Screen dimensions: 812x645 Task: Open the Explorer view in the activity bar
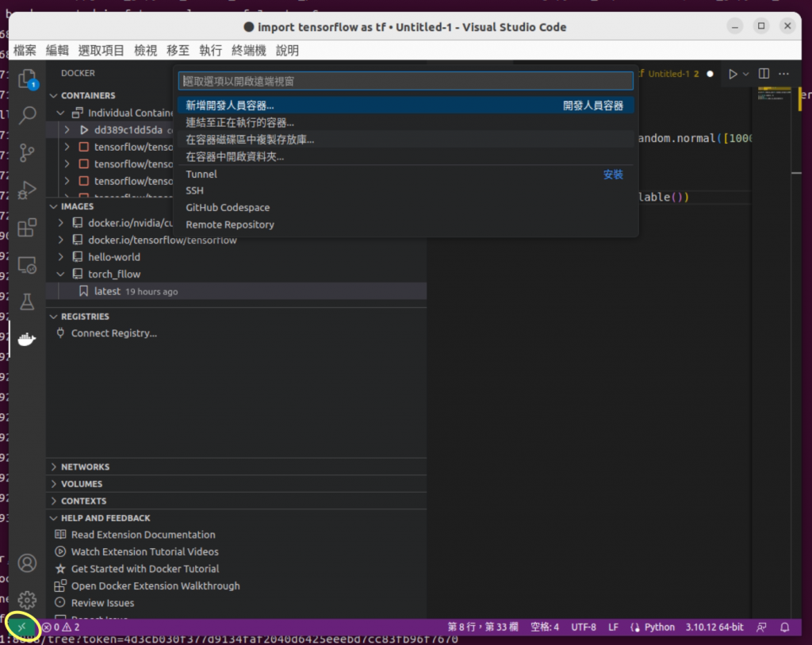[28, 79]
